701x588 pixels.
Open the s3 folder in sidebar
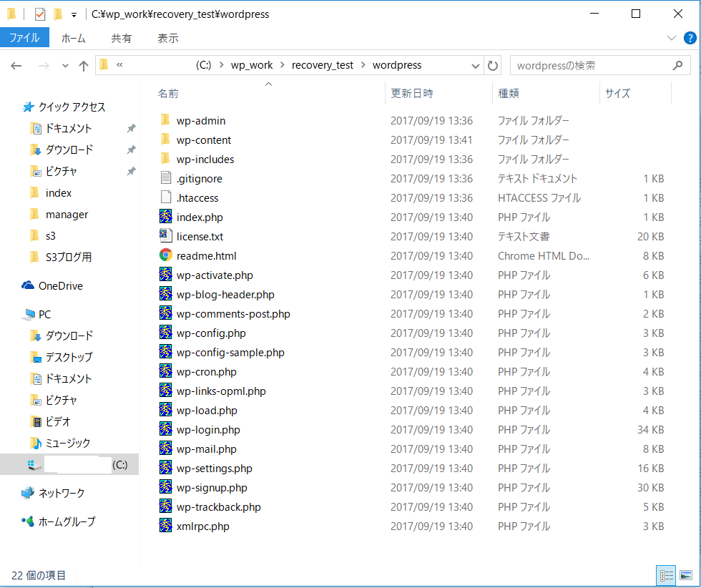point(51,236)
